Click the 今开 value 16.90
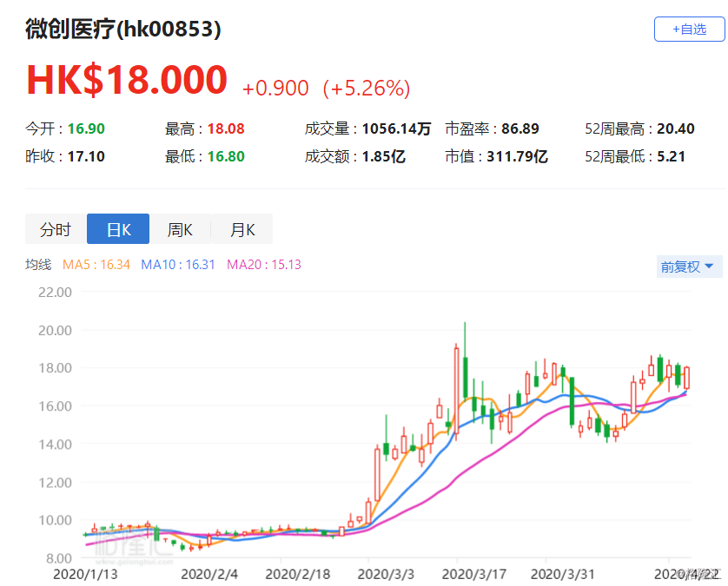The width and height of the screenshot is (728, 586). point(86,128)
